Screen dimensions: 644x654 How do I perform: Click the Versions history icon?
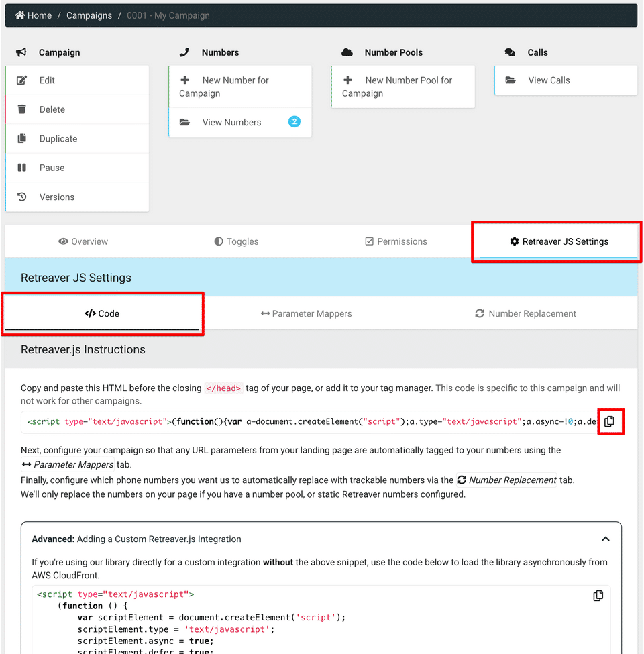pos(21,197)
